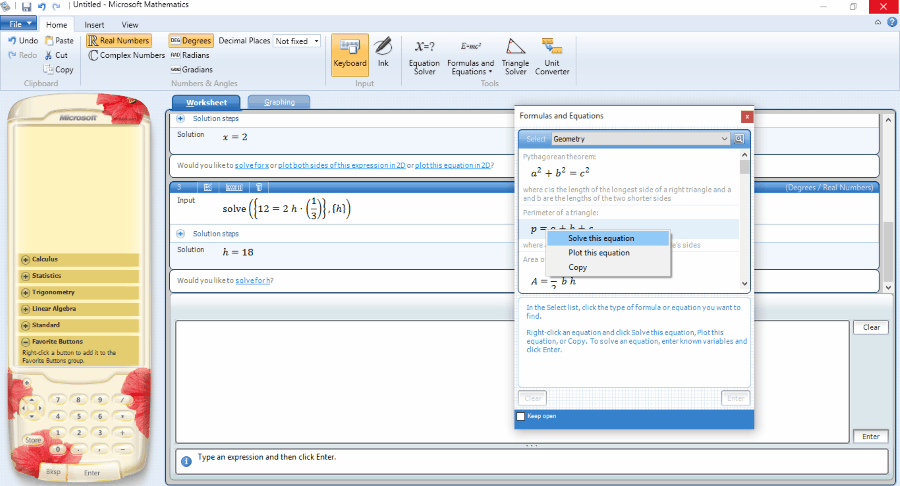Click the edit icon on entry 3 header

pos(208,187)
